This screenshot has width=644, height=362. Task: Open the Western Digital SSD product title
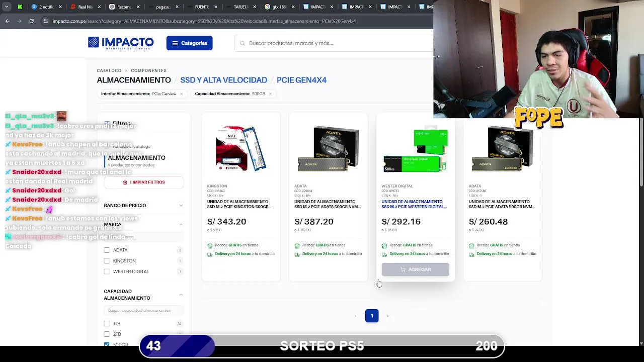tap(414, 204)
